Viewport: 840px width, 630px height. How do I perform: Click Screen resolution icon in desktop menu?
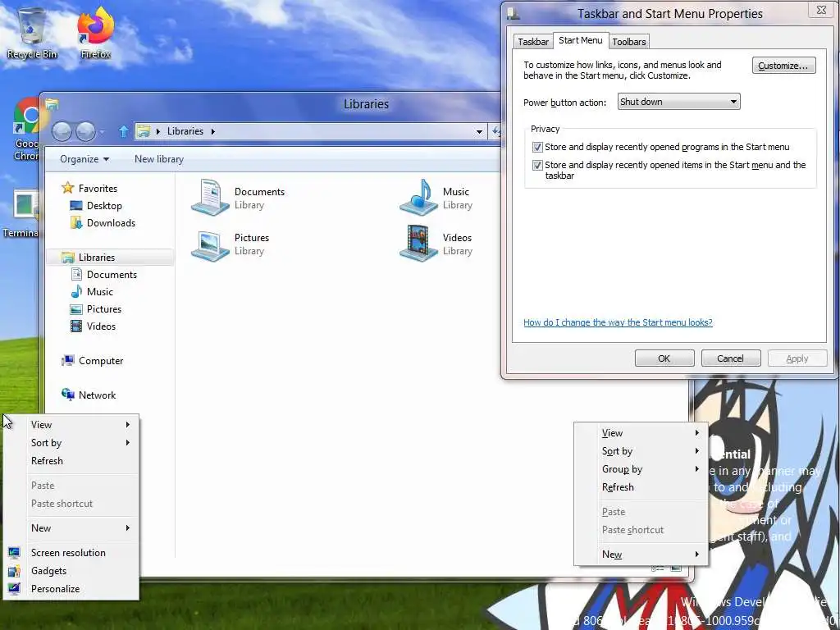click(x=15, y=552)
